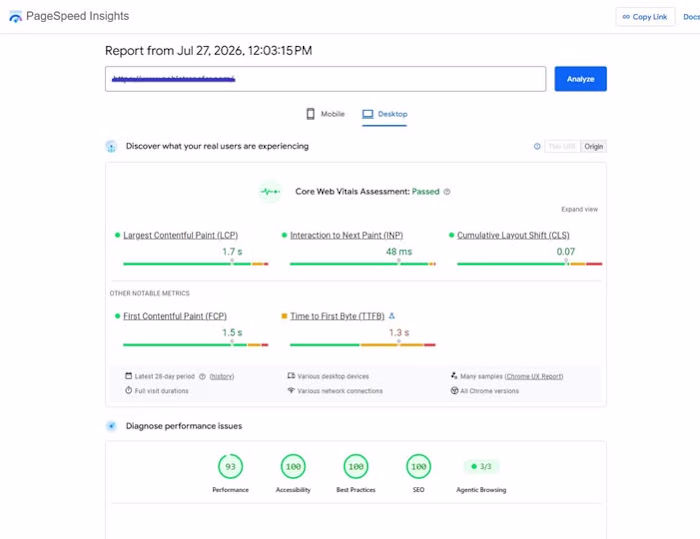Click the Performance score gauge 93

[230, 467]
